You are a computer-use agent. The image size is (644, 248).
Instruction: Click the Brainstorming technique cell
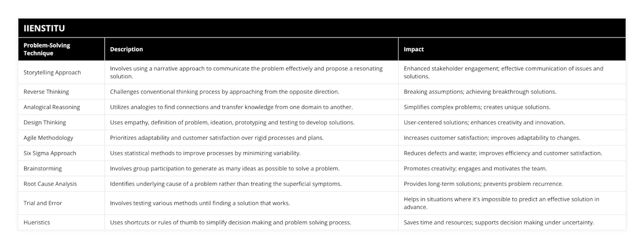pyautogui.click(x=43, y=168)
